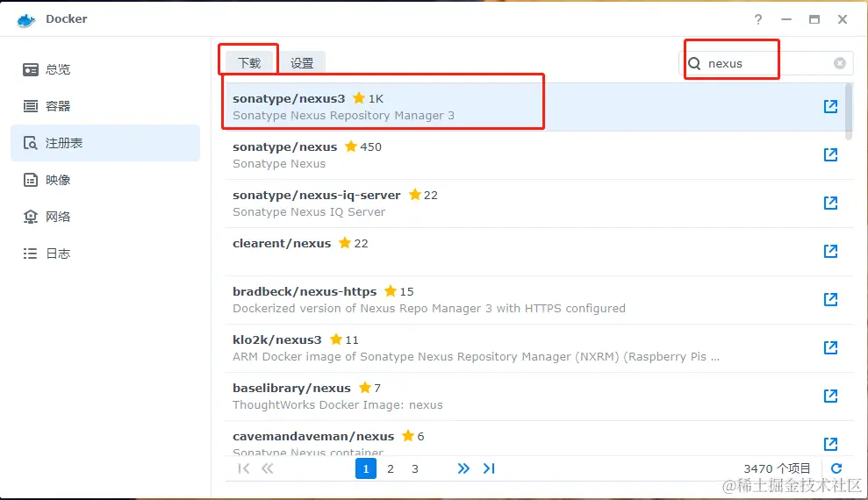Open external link for bradbeck/nexus-https

point(830,299)
